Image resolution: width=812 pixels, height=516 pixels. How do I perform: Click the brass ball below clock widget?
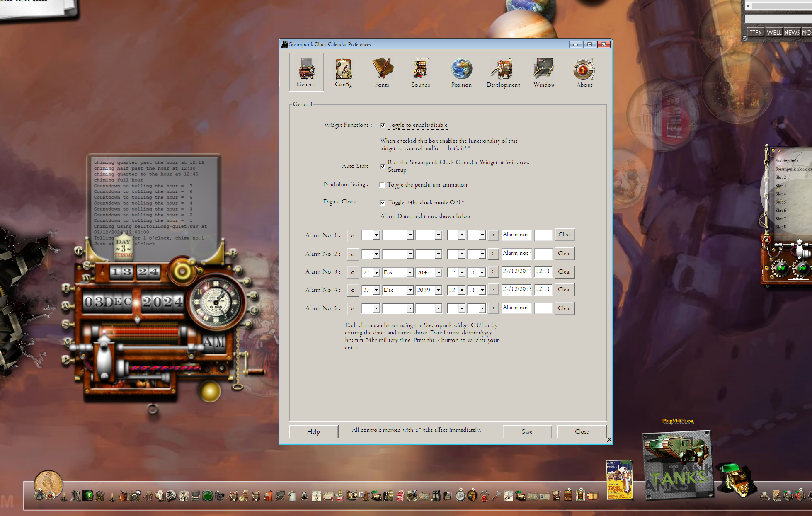(x=210, y=392)
